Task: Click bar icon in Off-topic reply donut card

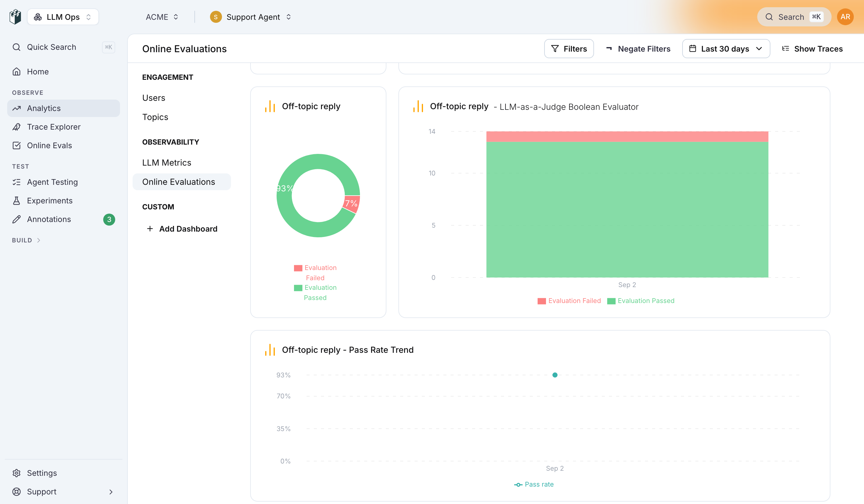Action: (x=270, y=106)
